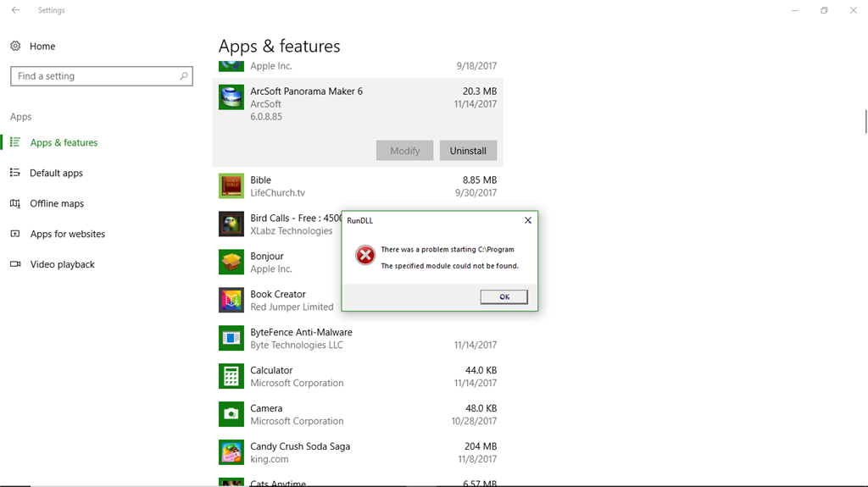This screenshot has height=487, width=868.
Task: Click the RunDLL dialog title text
Action: point(359,220)
